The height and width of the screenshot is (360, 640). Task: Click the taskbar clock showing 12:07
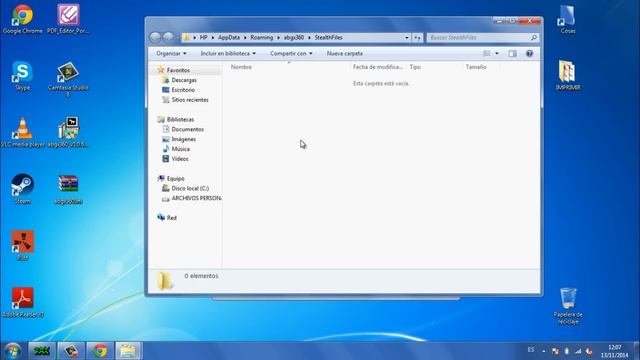[x=615, y=351]
